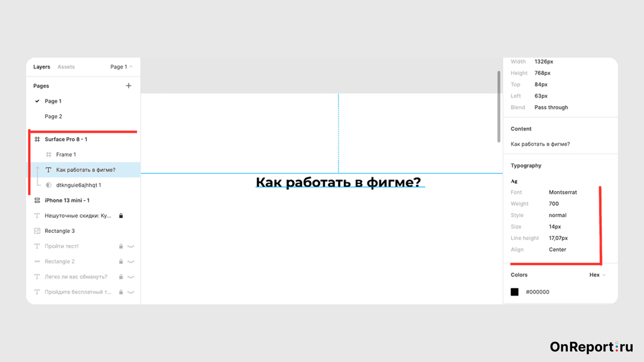644x362 pixels.
Task: Select the Как работать в фигме? text layer
Action: (83, 170)
